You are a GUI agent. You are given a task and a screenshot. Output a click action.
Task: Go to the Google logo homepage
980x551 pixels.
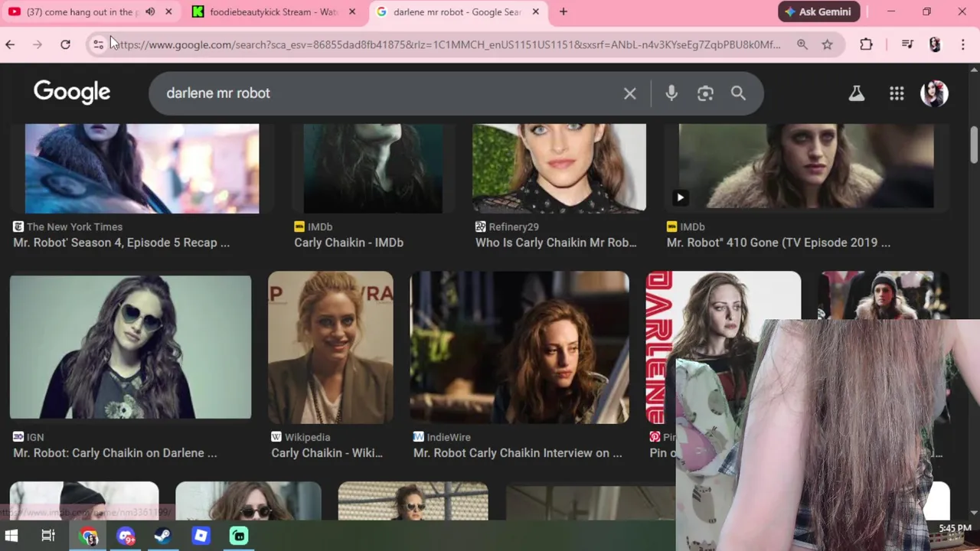pyautogui.click(x=72, y=93)
